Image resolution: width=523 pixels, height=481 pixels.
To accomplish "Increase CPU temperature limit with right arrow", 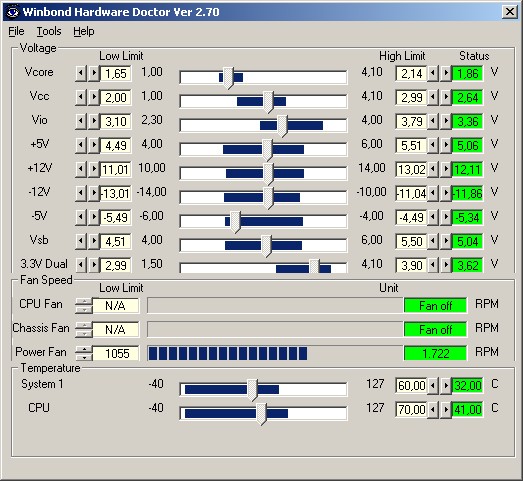I will [x=446, y=409].
